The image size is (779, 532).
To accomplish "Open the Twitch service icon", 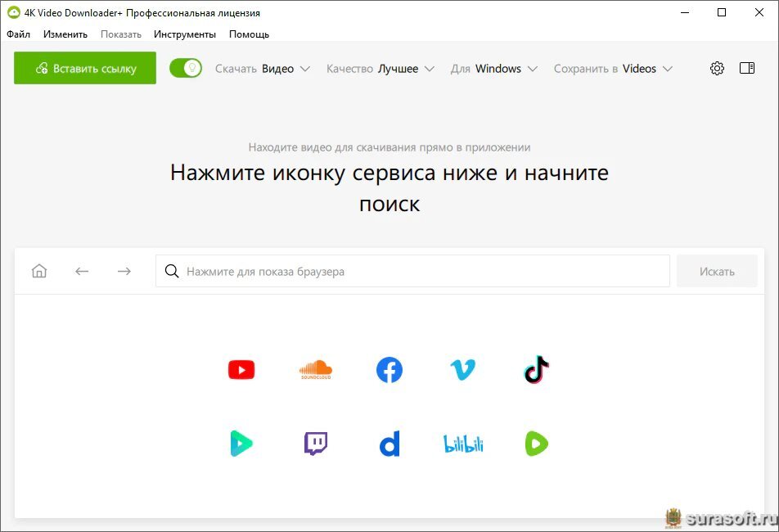I will 316,444.
